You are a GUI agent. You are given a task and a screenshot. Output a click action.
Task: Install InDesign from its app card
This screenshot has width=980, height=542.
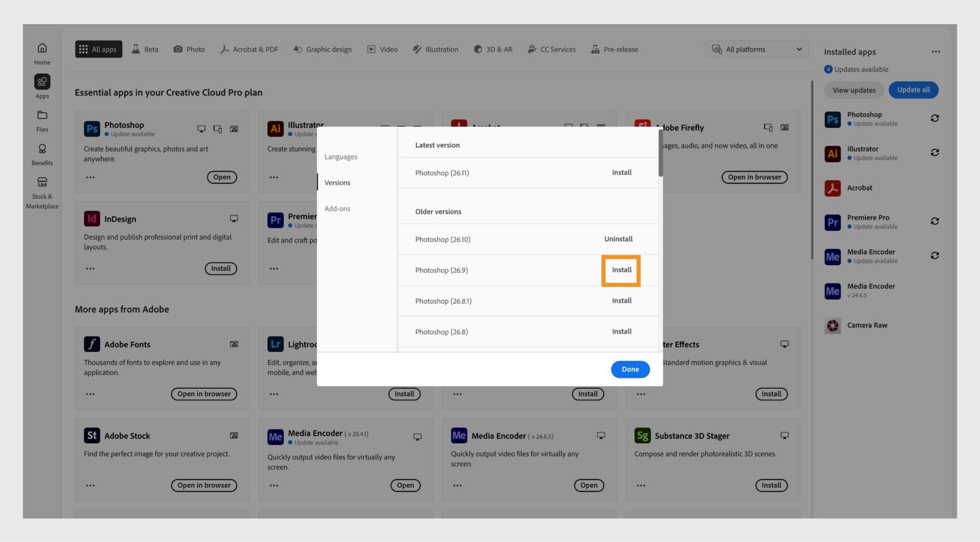[x=221, y=269]
